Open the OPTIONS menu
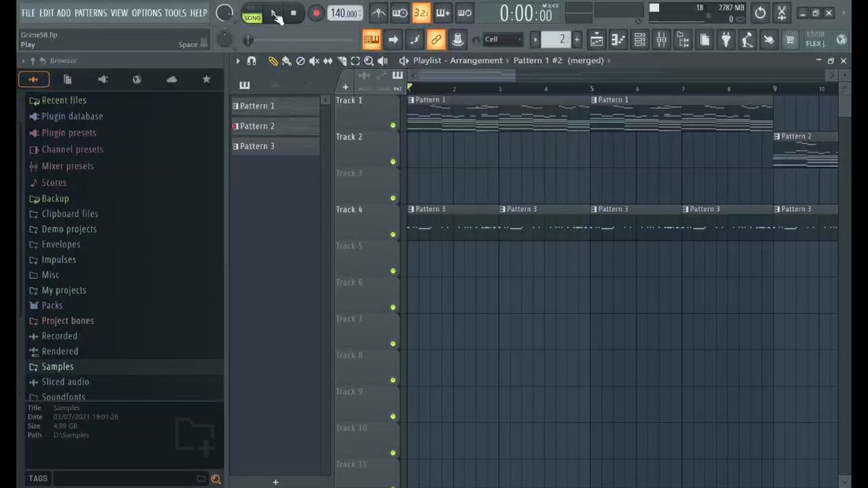This screenshot has height=488, width=868. [x=147, y=13]
